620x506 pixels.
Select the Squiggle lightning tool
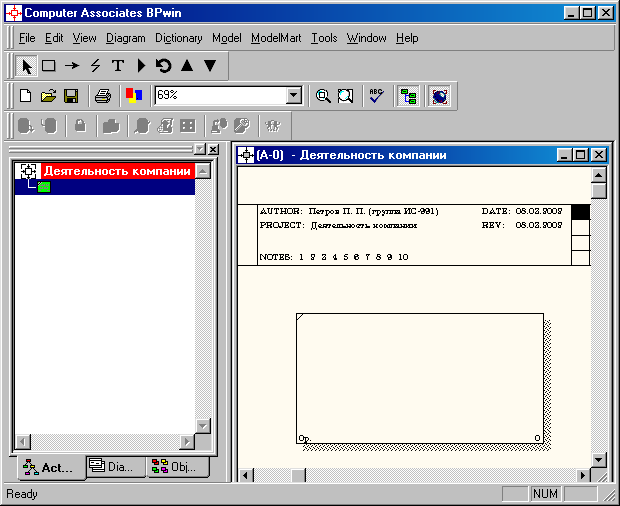point(95,66)
